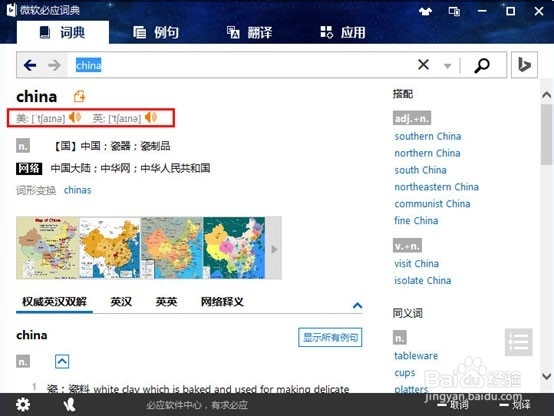Click the vertical scrollbar thumb
Viewport: 554px width, 416px height.
point(546,134)
